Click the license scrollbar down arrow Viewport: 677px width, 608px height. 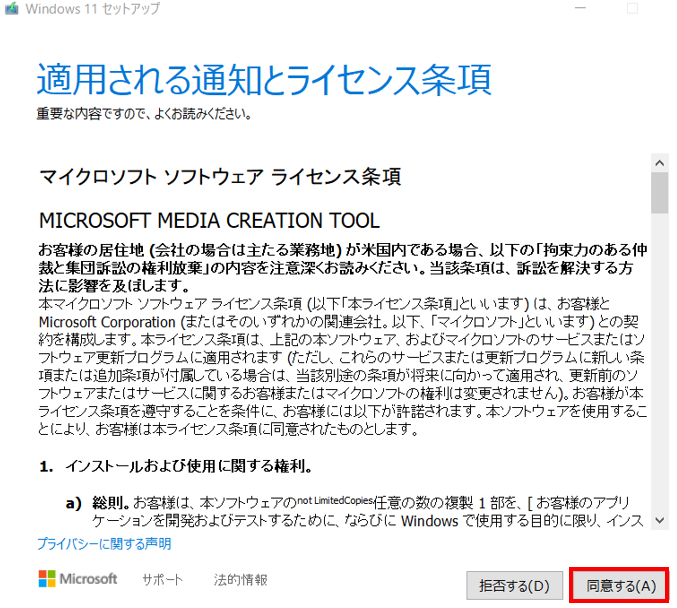(x=659, y=520)
